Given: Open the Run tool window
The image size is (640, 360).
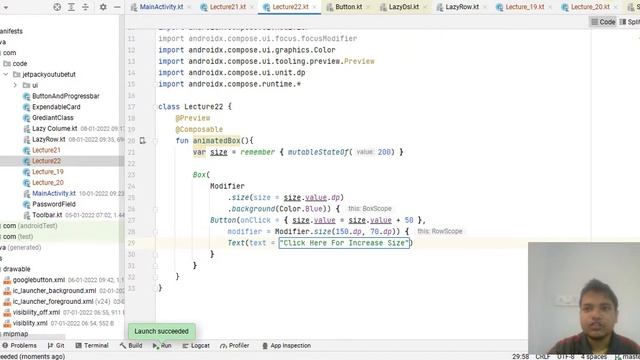Looking at the screenshot, I should tap(162, 346).
